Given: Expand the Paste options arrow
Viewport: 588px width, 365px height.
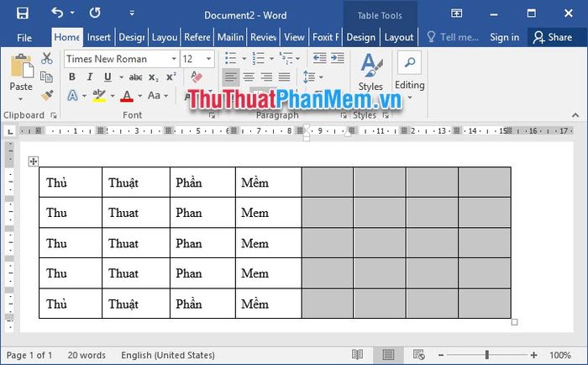Looking at the screenshot, I should click(x=21, y=99).
